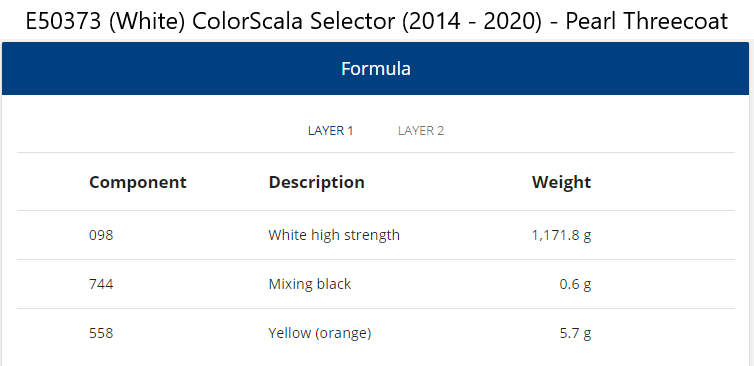The image size is (754, 366).
Task: Click the Mixing black description
Action: tap(310, 284)
